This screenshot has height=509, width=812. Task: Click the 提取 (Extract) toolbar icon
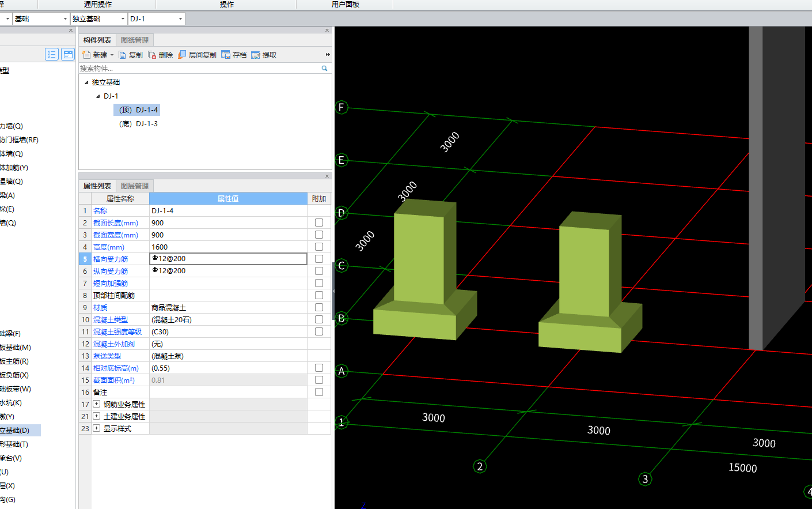256,55
